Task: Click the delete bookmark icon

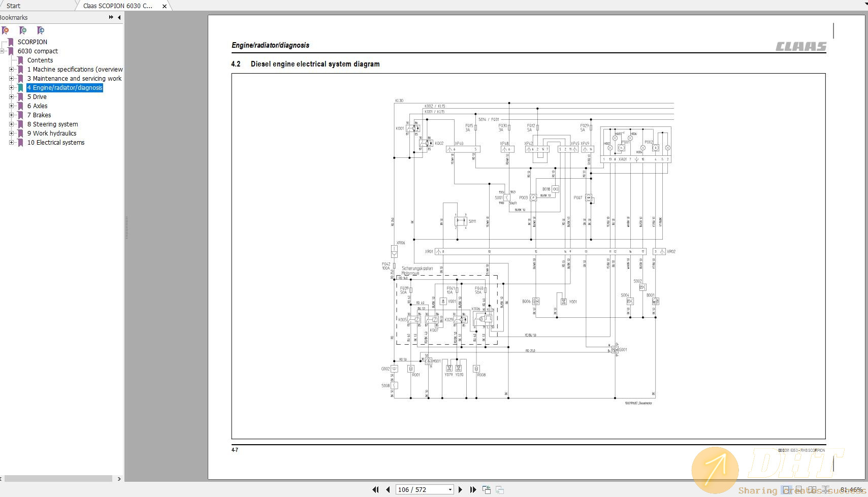Action: [5, 30]
